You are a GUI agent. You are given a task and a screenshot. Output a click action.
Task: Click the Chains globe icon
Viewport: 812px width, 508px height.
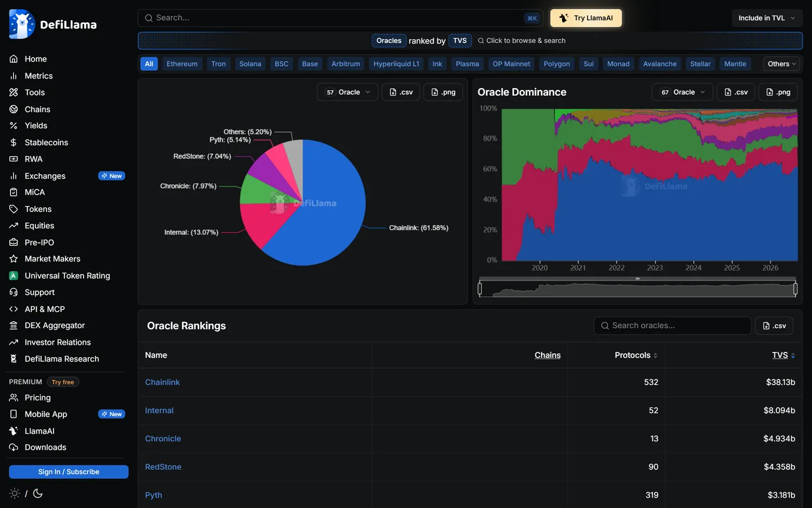pyautogui.click(x=13, y=109)
